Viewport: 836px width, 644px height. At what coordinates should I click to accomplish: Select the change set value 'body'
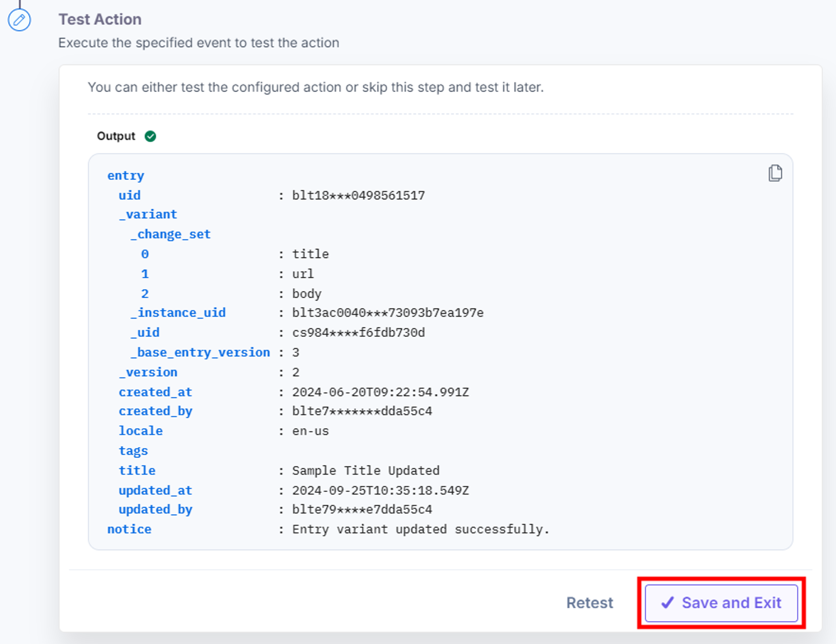307,294
